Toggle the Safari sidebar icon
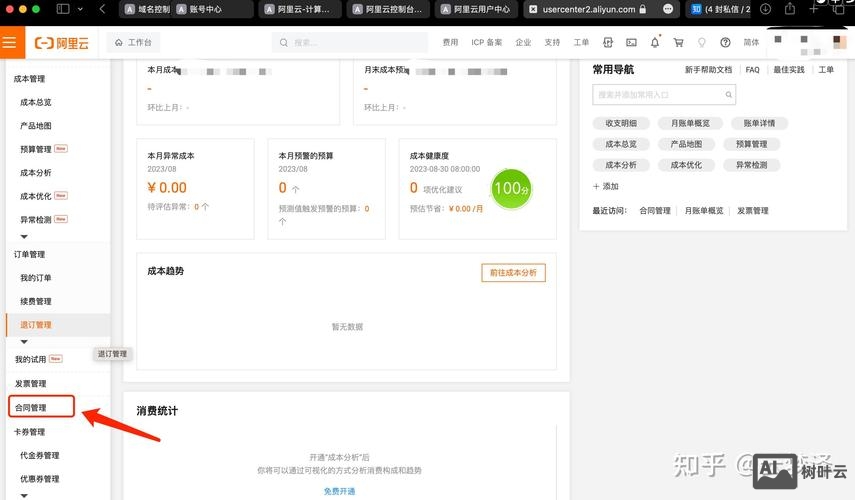 click(63, 9)
